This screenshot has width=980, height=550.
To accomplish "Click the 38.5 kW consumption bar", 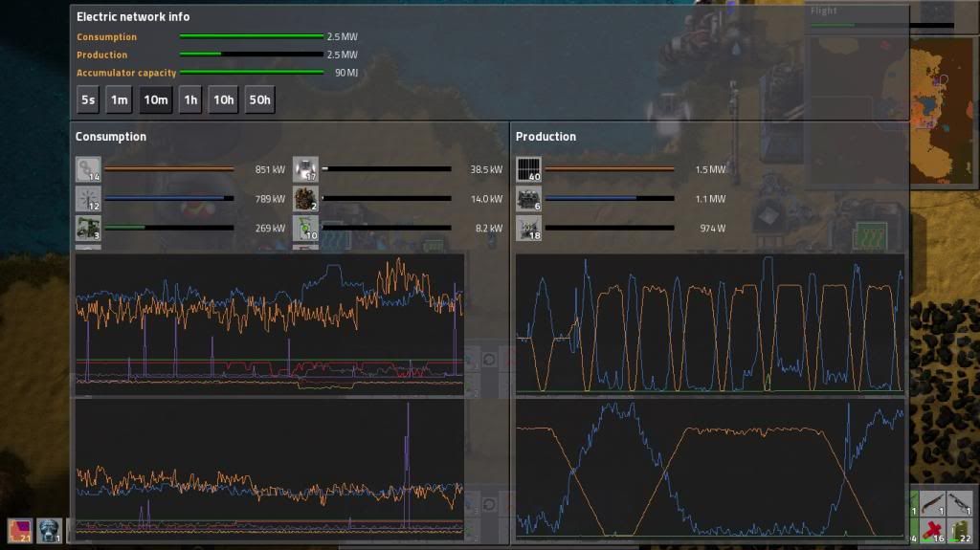I will click(x=387, y=168).
